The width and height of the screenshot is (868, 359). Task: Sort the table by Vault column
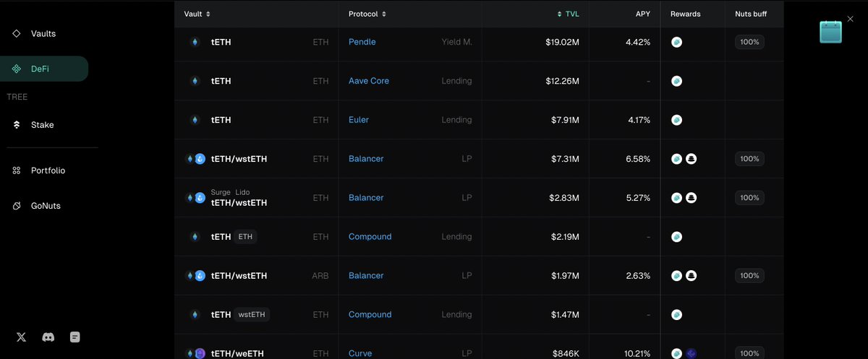coord(197,14)
